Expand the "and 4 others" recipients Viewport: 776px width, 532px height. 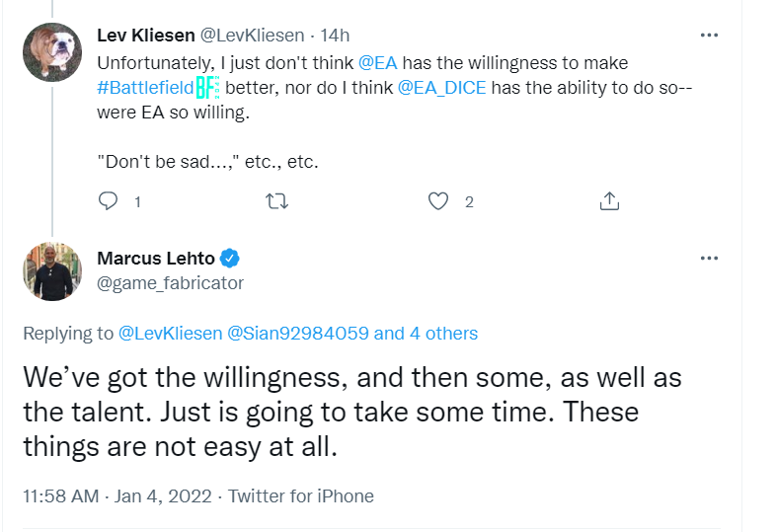[x=426, y=334]
